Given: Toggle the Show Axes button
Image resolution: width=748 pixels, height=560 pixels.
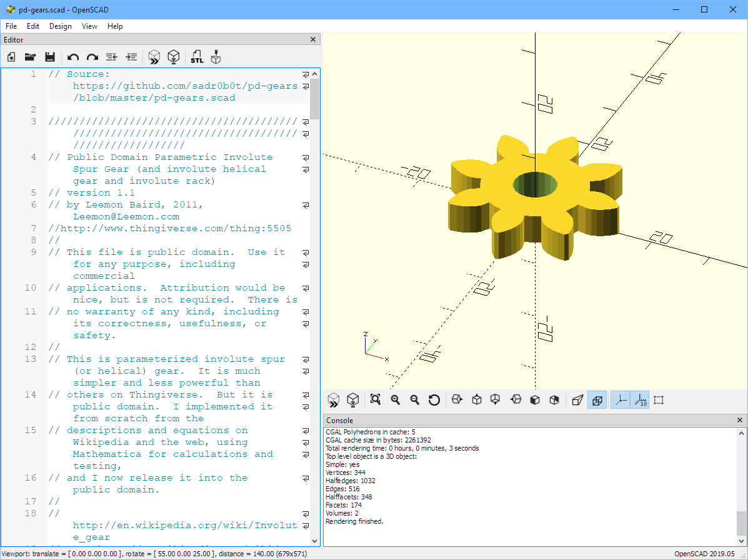Looking at the screenshot, I should click(620, 400).
